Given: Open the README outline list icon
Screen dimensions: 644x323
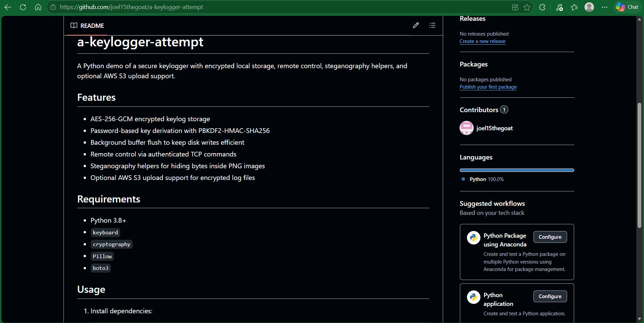Looking at the screenshot, I should (432, 25).
